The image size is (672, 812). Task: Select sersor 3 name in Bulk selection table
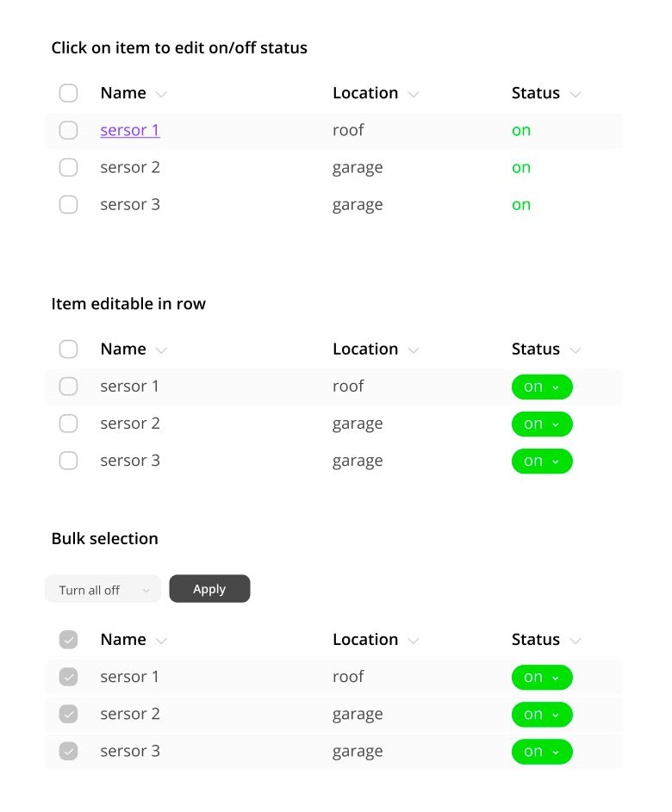point(130,752)
